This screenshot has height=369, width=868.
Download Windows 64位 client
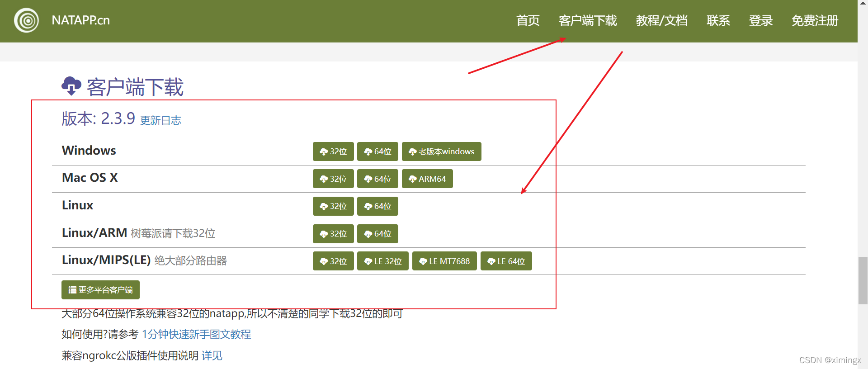point(377,151)
